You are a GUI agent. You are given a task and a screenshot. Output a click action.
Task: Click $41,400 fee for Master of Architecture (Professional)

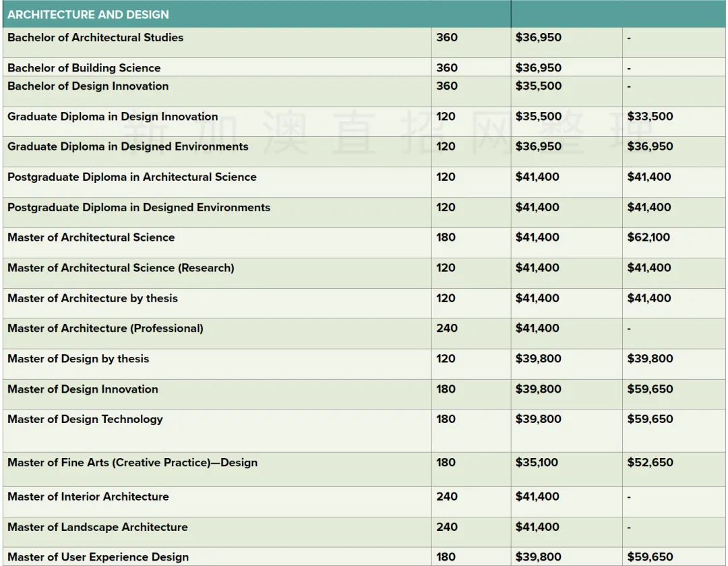(537, 329)
